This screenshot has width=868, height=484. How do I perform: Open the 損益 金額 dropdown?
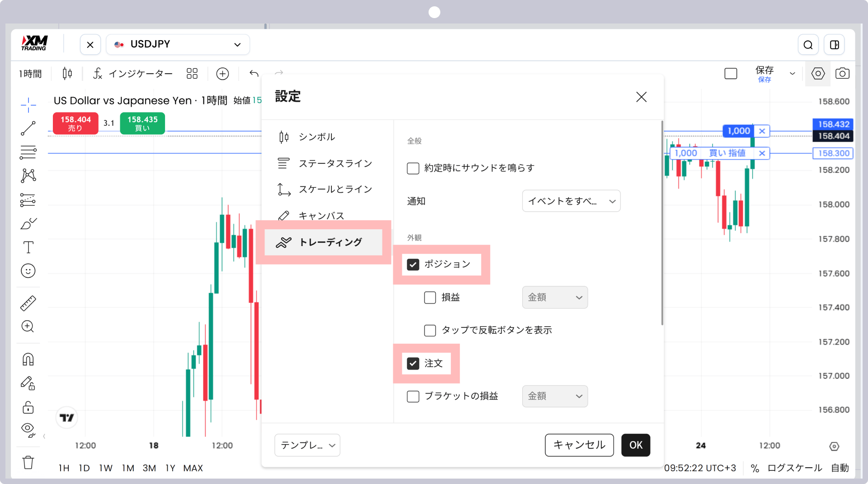coord(555,298)
